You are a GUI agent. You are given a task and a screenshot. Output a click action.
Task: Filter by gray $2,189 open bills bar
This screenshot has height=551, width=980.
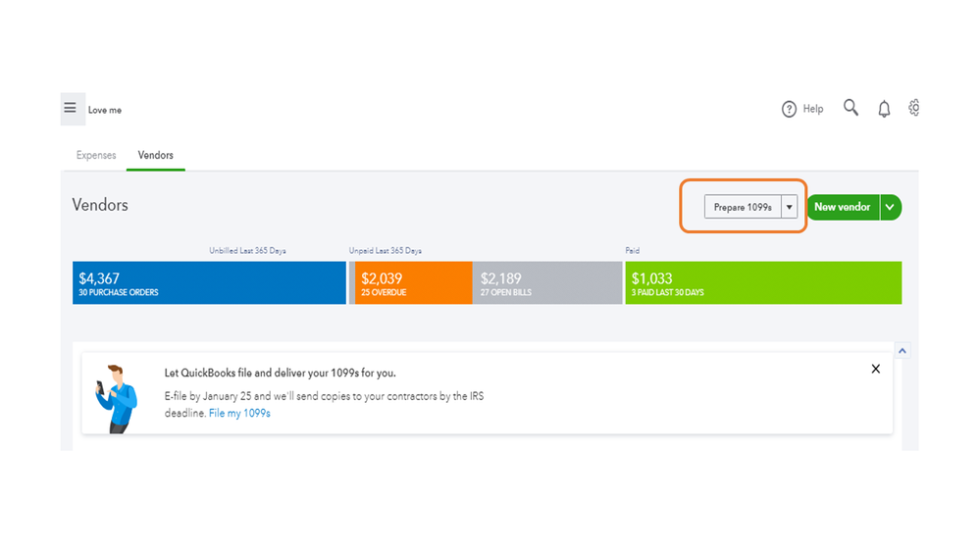(x=546, y=283)
